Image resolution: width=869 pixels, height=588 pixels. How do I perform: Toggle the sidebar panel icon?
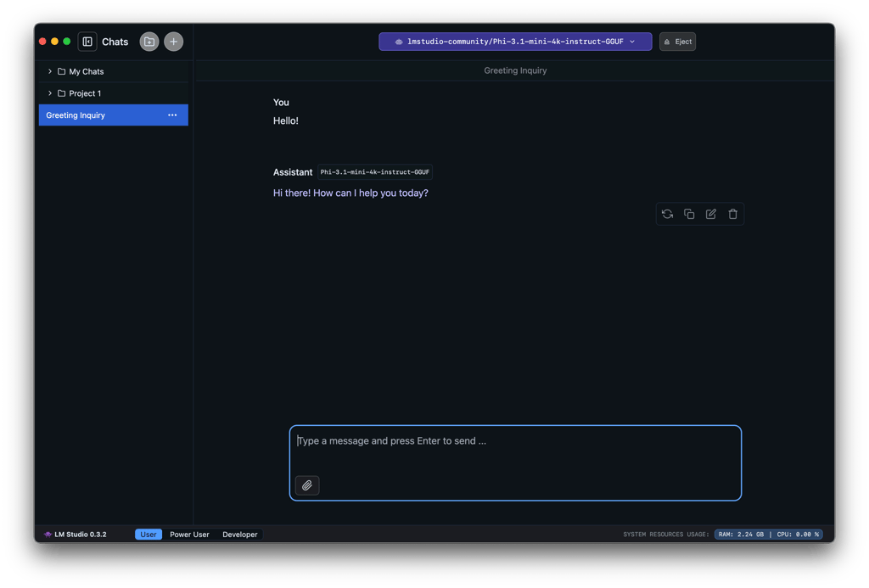[87, 42]
